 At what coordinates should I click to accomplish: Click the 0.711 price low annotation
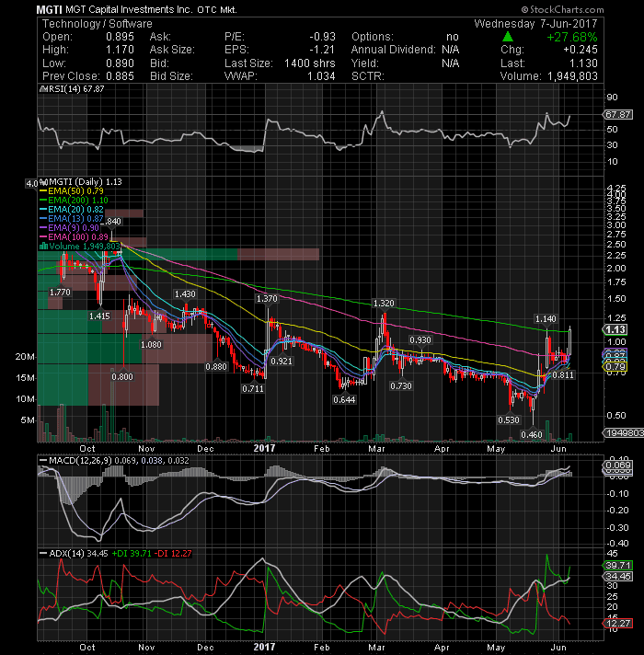click(x=253, y=389)
